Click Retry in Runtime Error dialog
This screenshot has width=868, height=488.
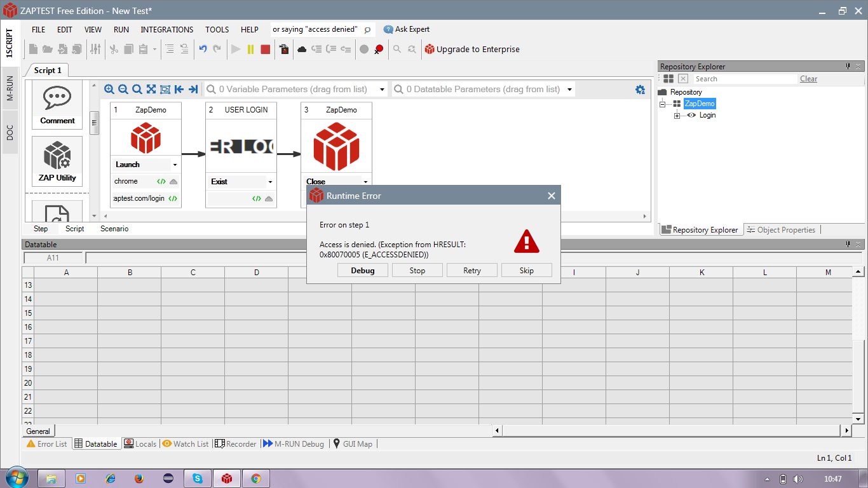click(472, 271)
